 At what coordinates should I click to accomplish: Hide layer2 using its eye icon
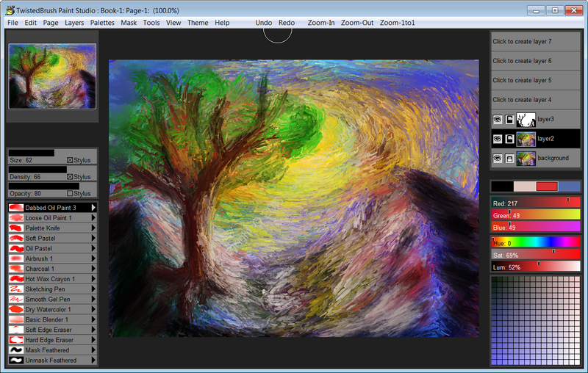pos(498,139)
